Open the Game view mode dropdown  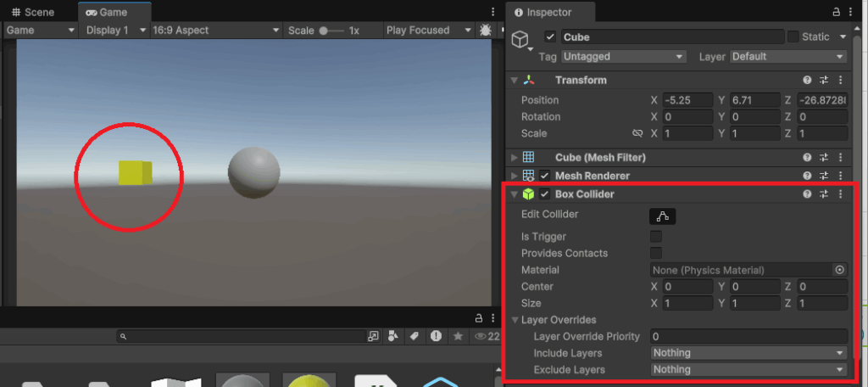[41, 31]
